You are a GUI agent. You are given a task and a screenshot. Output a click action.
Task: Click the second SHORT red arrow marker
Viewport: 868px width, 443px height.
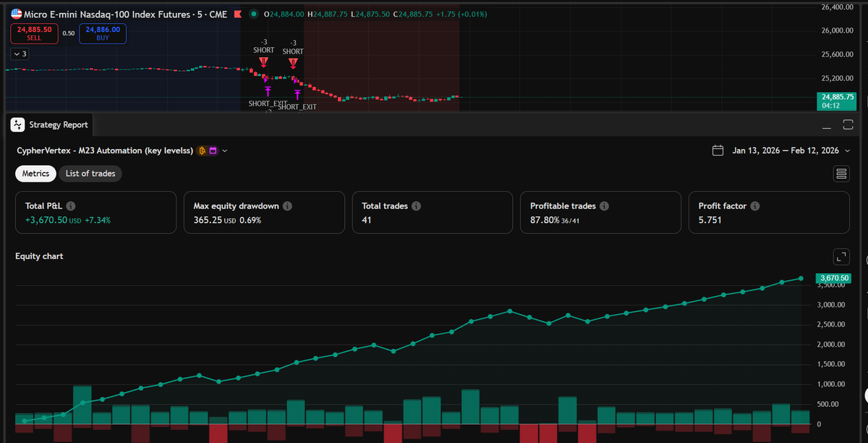293,63
